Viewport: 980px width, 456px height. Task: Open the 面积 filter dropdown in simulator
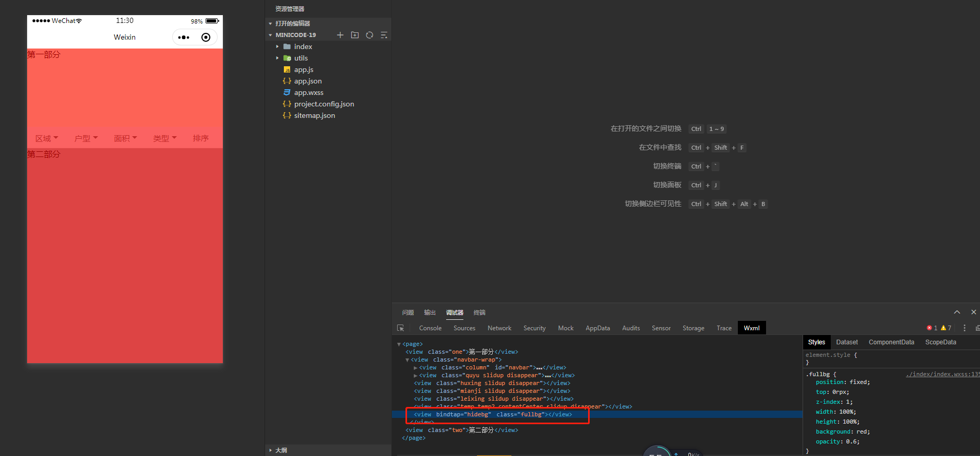pos(125,138)
